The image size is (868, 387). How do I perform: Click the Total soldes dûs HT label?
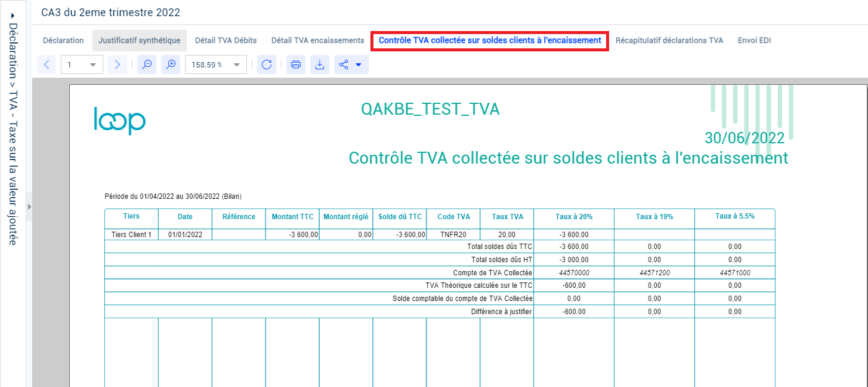[x=502, y=260]
